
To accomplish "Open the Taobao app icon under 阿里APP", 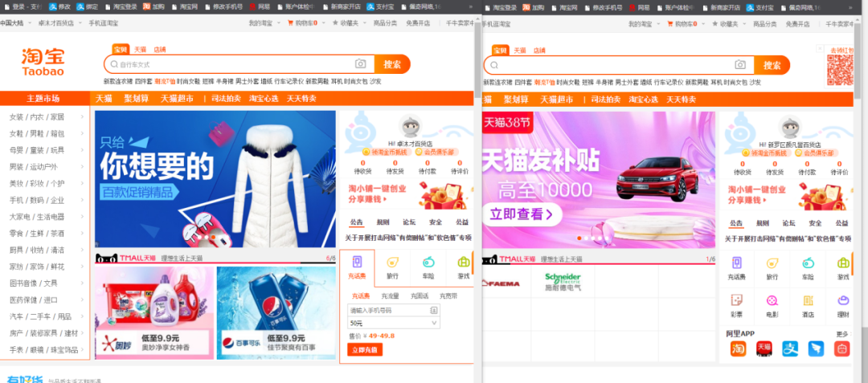I will tap(738, 348).
